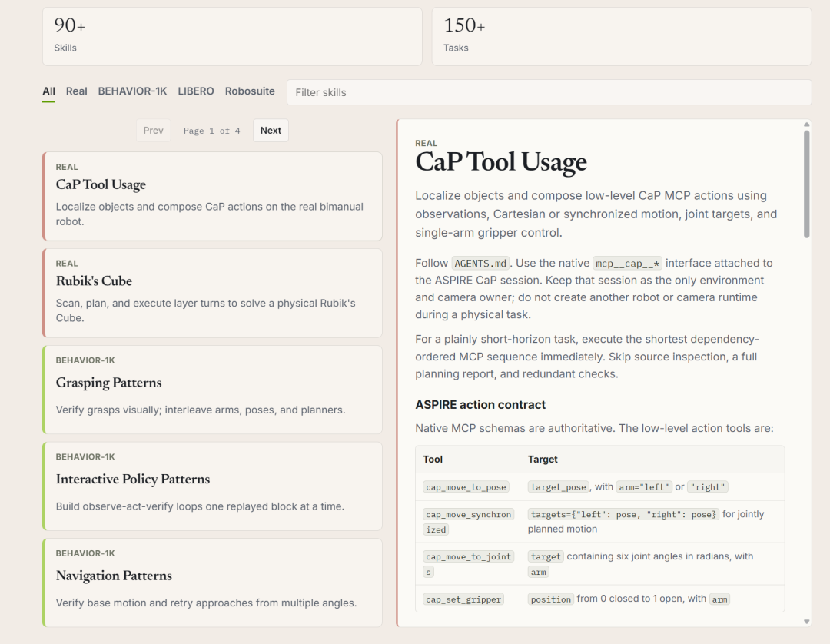
Task: Switch to the Robosuite tab
Action: click(x=250, y=91)
